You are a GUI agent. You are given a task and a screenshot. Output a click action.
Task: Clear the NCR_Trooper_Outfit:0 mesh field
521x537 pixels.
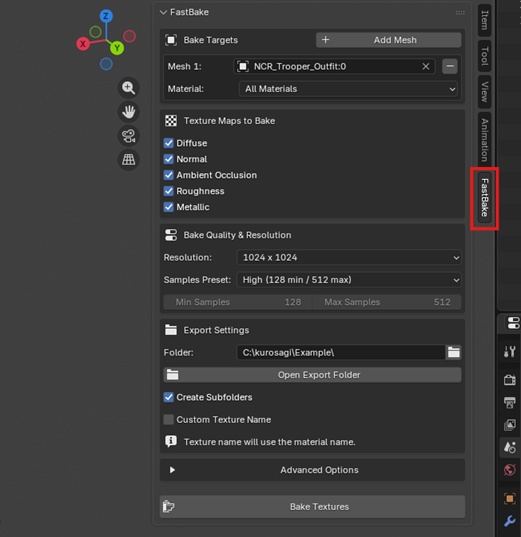(x=425, y=66)
